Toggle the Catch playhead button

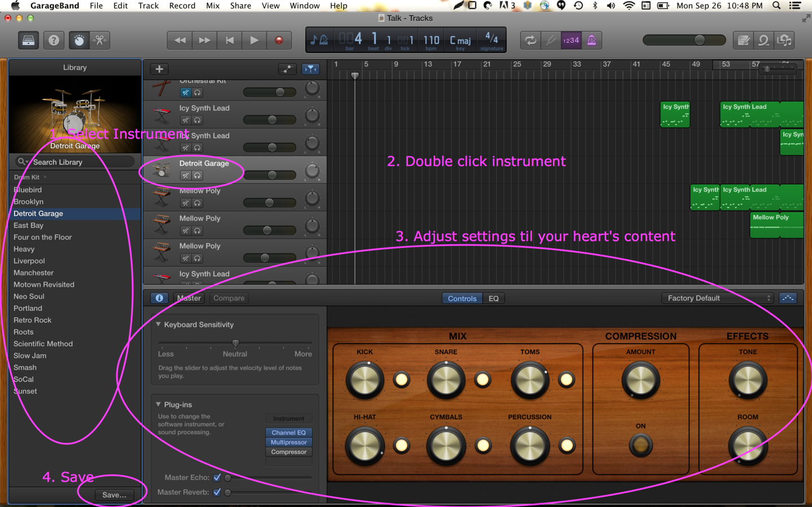pos(310,69)
